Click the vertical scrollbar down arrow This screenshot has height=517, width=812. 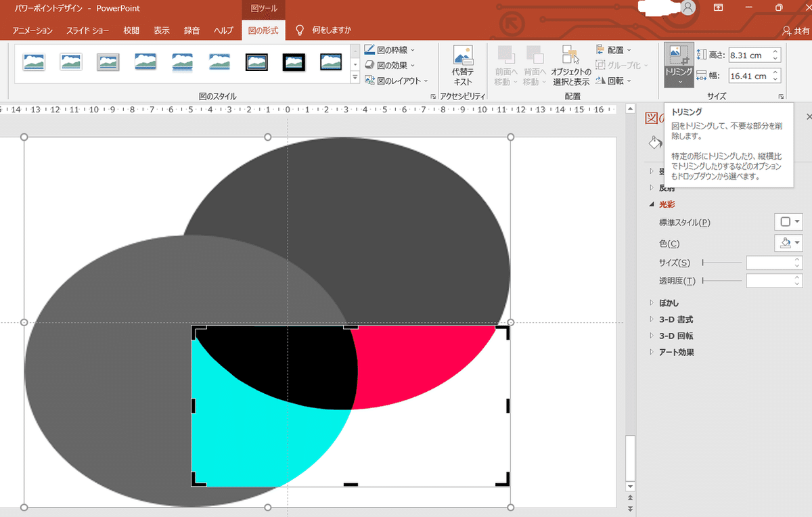pos(631,486)
